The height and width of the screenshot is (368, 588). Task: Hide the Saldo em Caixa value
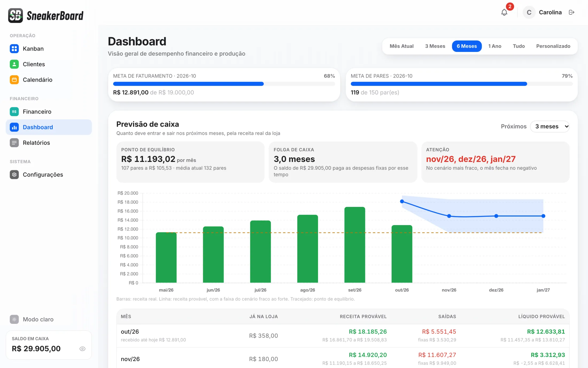[x=82, y=349]
